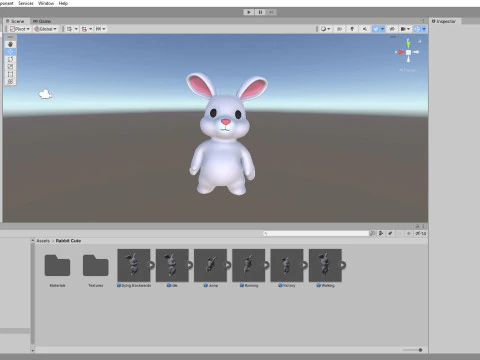The height and width of the screenshot is (360, 480).
Task: Open the snap increment dropdown
Action: click(100, 29)
